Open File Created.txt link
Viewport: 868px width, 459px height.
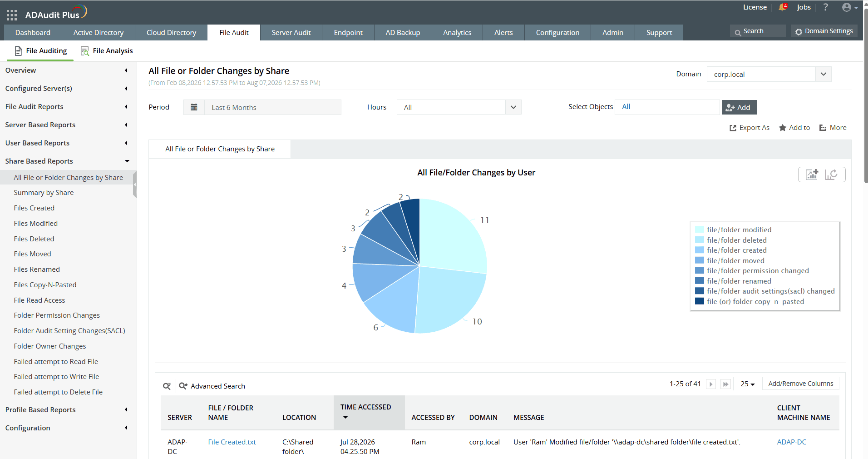tap(232, 442)
